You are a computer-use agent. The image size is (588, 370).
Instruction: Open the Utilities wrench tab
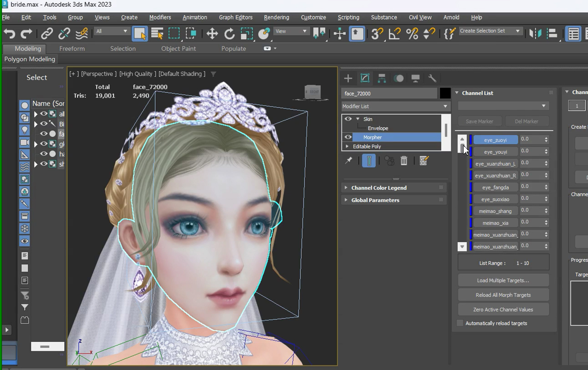pyautogui.click(x=432, y=78)
